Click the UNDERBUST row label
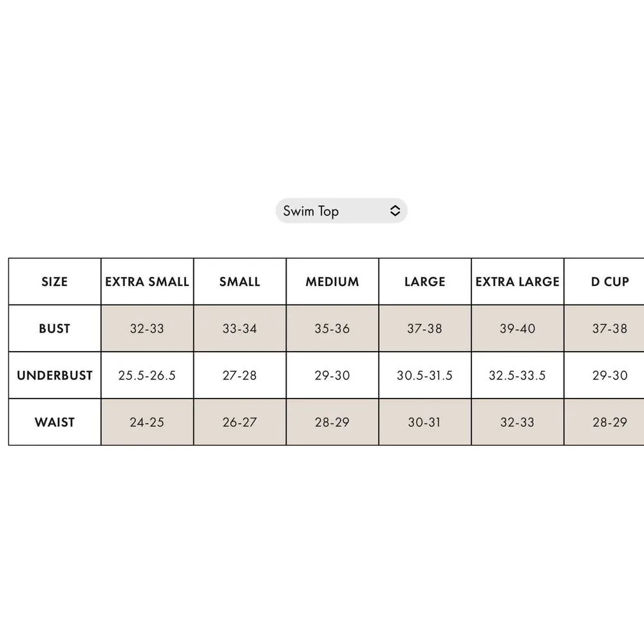This screenshot has height=644, width=644. pyautogui.click(x=55, y=375)
